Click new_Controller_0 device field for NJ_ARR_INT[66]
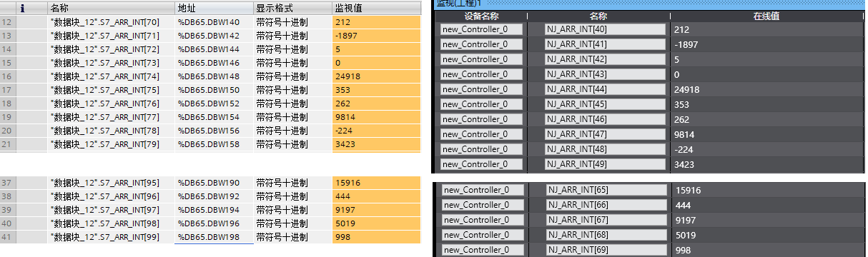This screenshot has height=257, width=868. click(x=482, y=205)
